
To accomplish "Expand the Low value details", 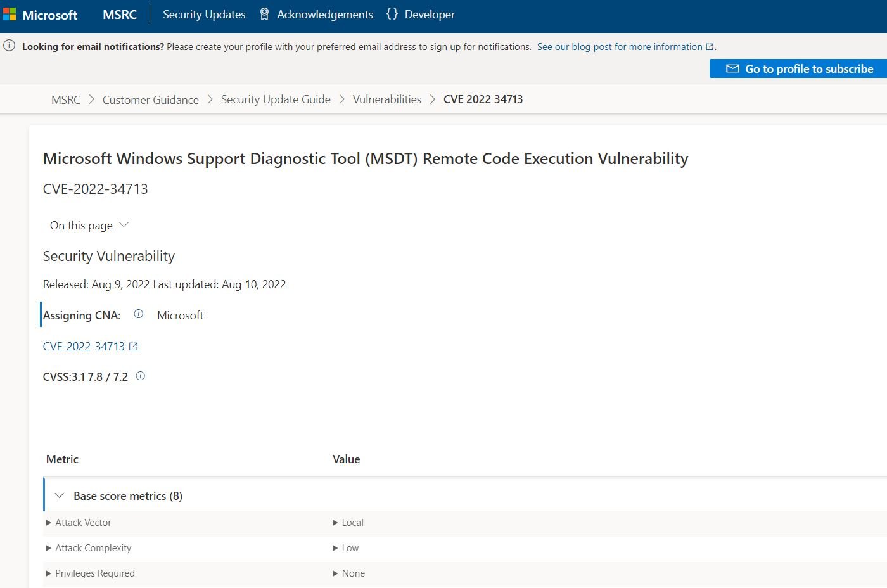I will tap(345, 548).
